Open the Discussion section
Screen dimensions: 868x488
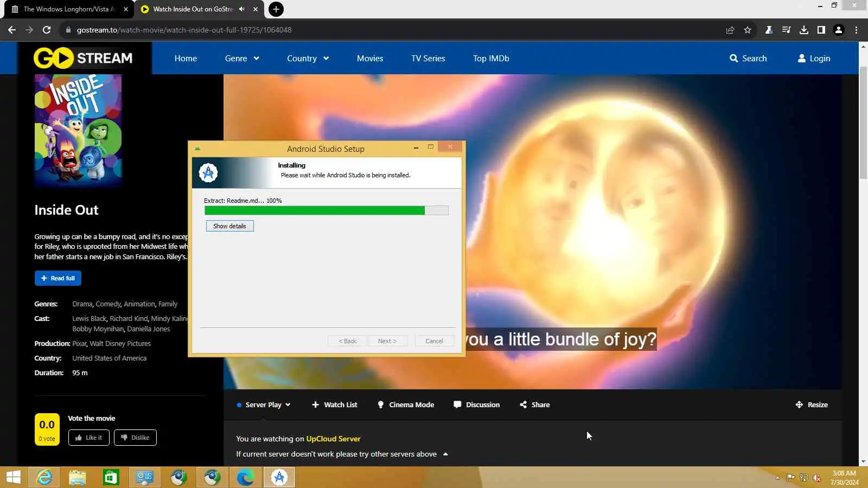coord(477,404)
